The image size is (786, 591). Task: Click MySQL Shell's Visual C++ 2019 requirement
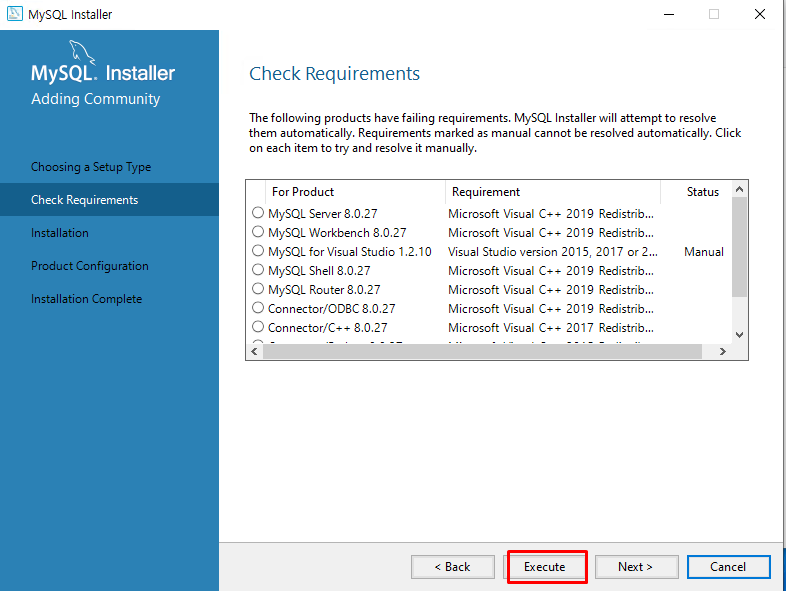(x=551, y=271)
